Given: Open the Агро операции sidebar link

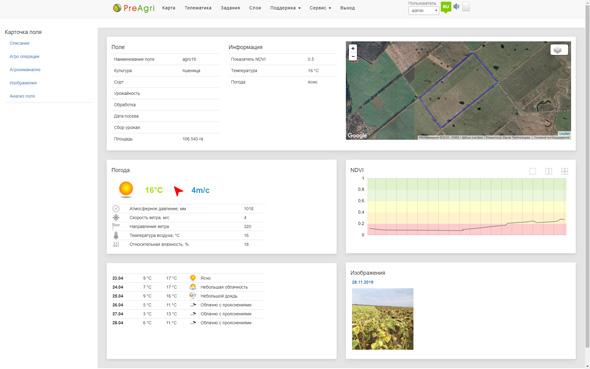Looking at the screenshot, I should pos(24,56).
